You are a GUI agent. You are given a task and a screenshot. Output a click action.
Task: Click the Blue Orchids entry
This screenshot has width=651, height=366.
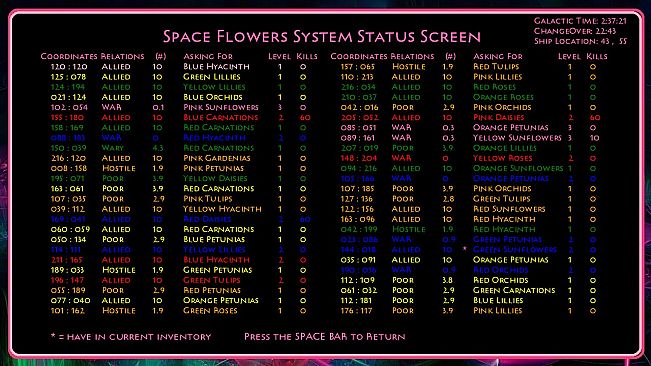(x=213, y=97)
